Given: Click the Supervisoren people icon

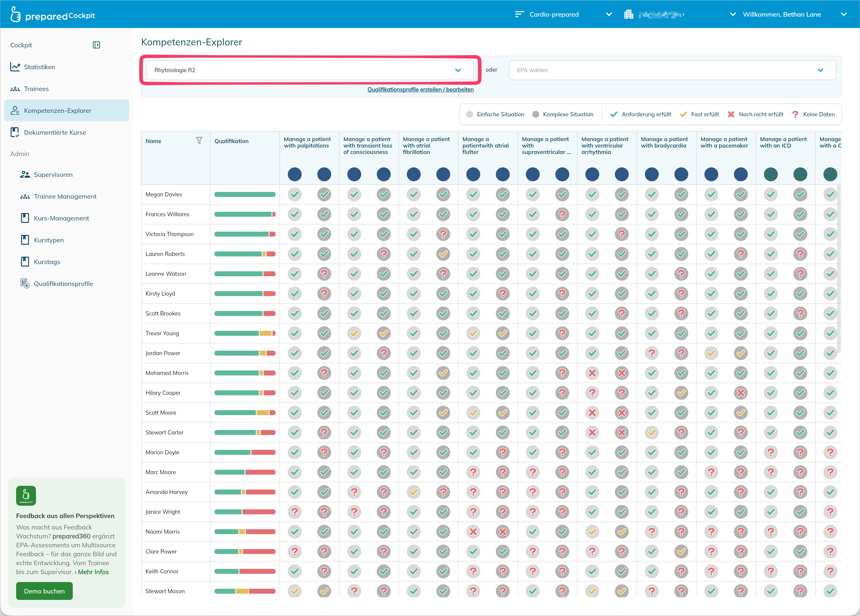Looking at the screenshot, I should pos(25,175).
